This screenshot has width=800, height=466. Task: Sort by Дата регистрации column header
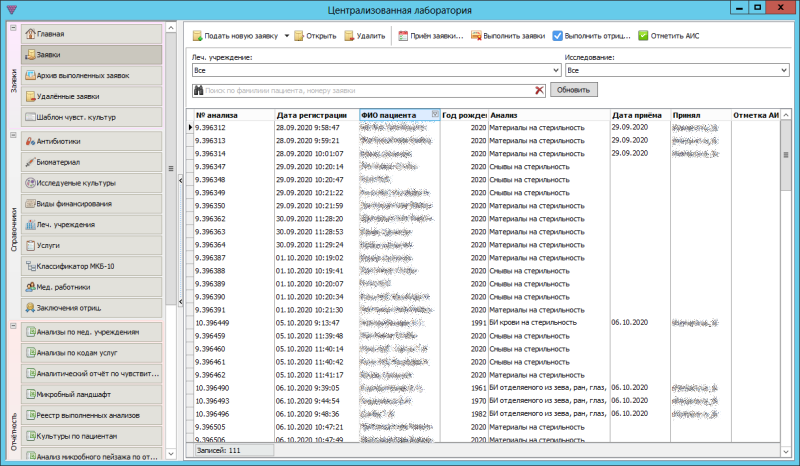(315, 115)
